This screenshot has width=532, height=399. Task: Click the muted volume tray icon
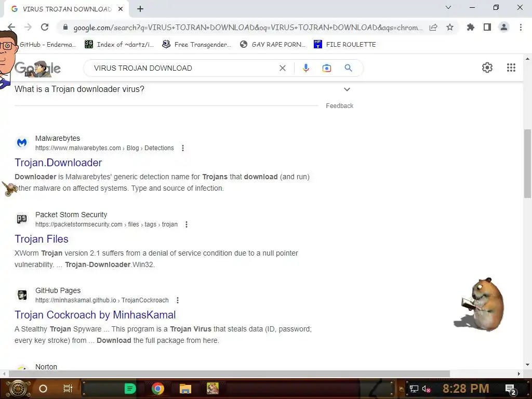coord(427,389)
